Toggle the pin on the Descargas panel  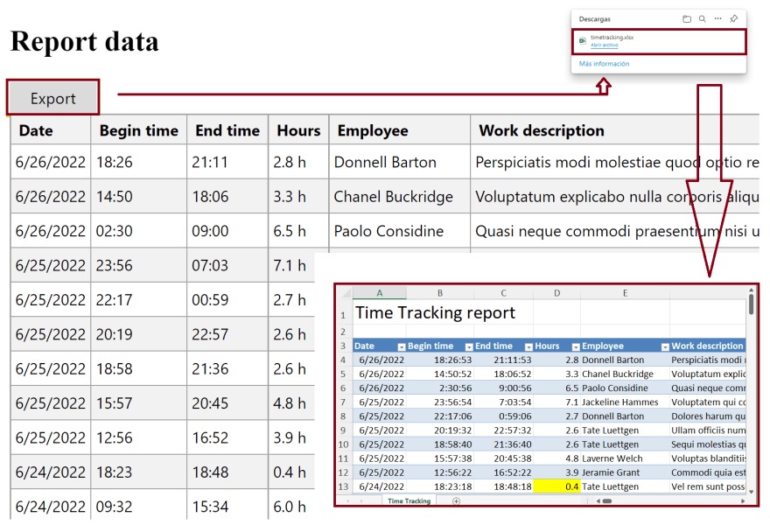coord(733,18)
